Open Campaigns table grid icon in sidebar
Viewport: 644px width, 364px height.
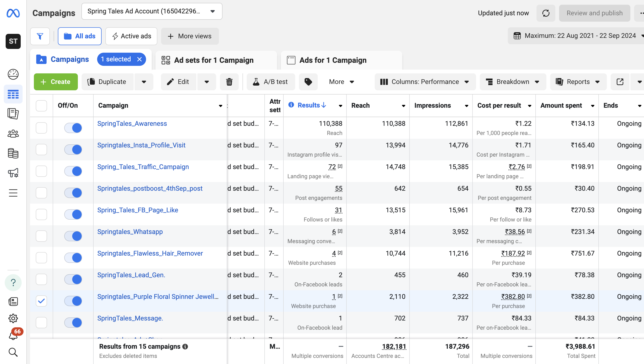tap(13, 94)
